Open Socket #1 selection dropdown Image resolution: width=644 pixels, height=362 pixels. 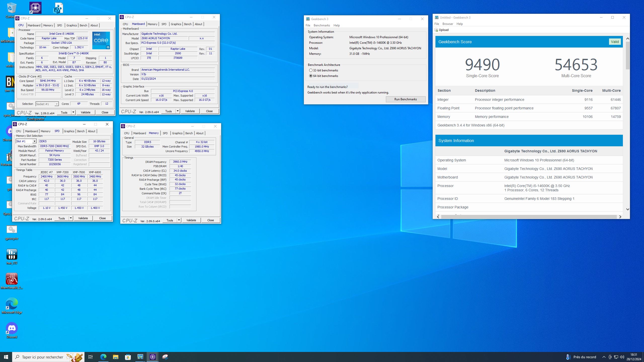47,104
